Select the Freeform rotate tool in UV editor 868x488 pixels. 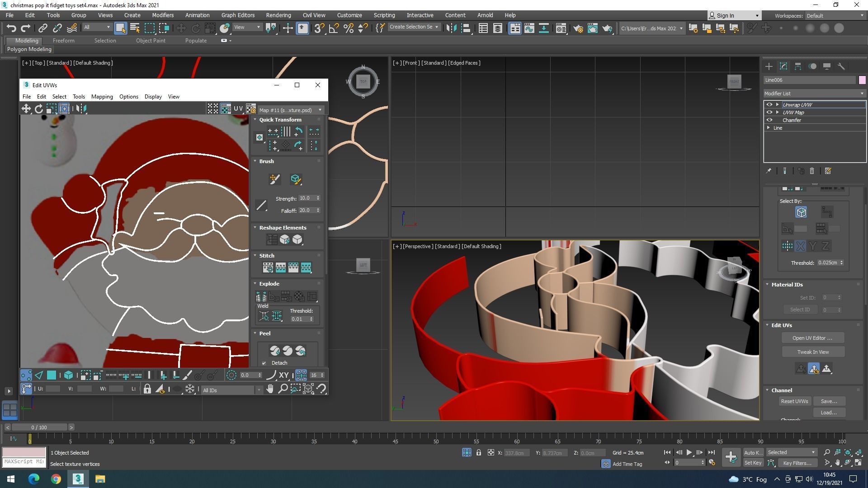click(39, 108)
